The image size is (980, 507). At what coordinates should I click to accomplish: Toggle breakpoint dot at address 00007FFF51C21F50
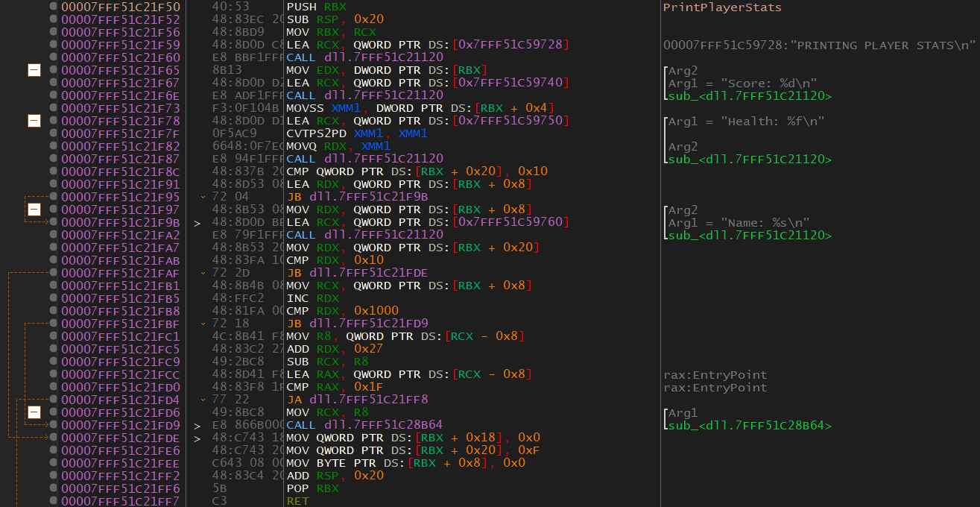[54, 6]
